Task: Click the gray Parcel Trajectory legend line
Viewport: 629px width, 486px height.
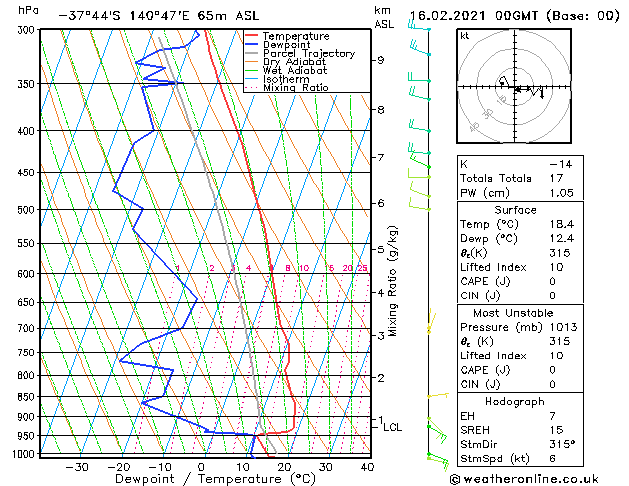Action: [251, 53]
